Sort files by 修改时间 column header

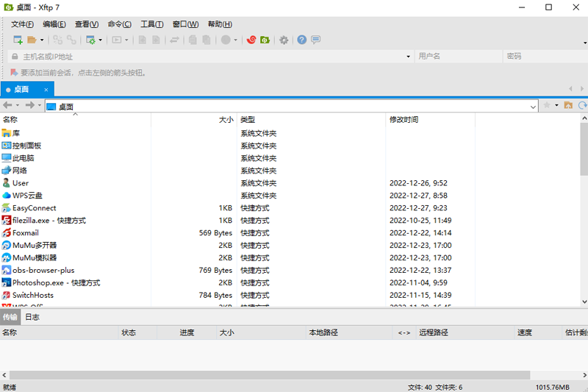(x=404, y=119)
